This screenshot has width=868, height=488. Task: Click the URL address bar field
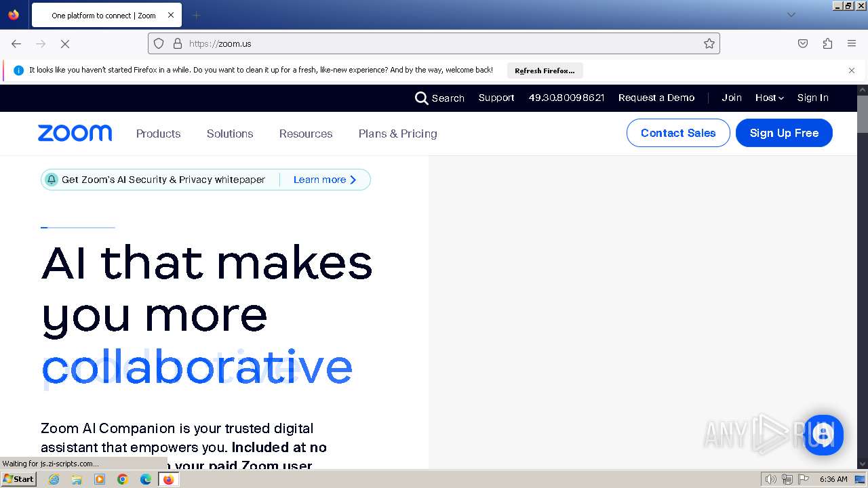(x=434, y=43)
